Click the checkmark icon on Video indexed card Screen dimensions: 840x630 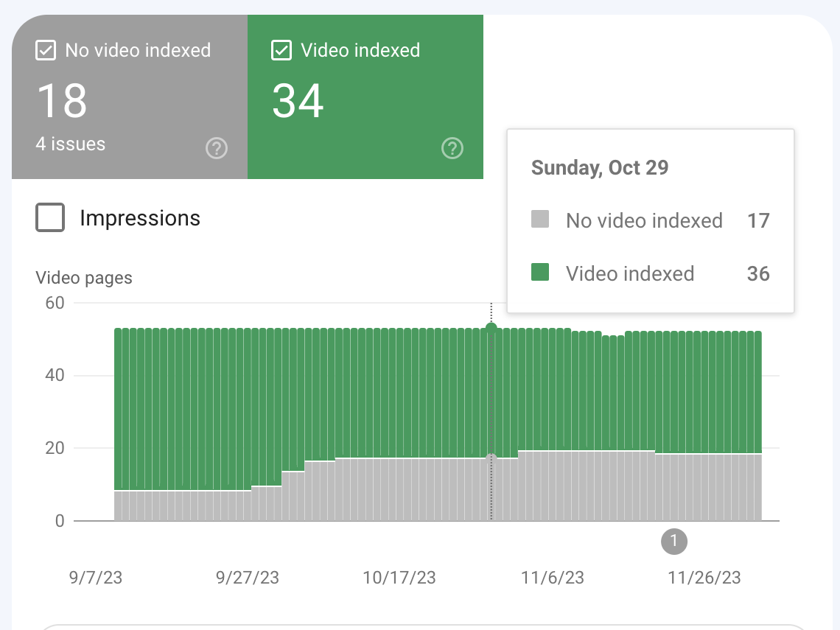tap(280, 50)
